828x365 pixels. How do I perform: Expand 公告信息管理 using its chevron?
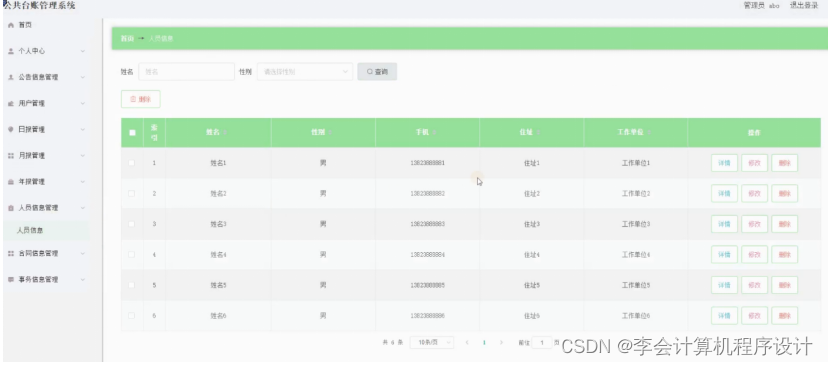[x=83, y=78]
